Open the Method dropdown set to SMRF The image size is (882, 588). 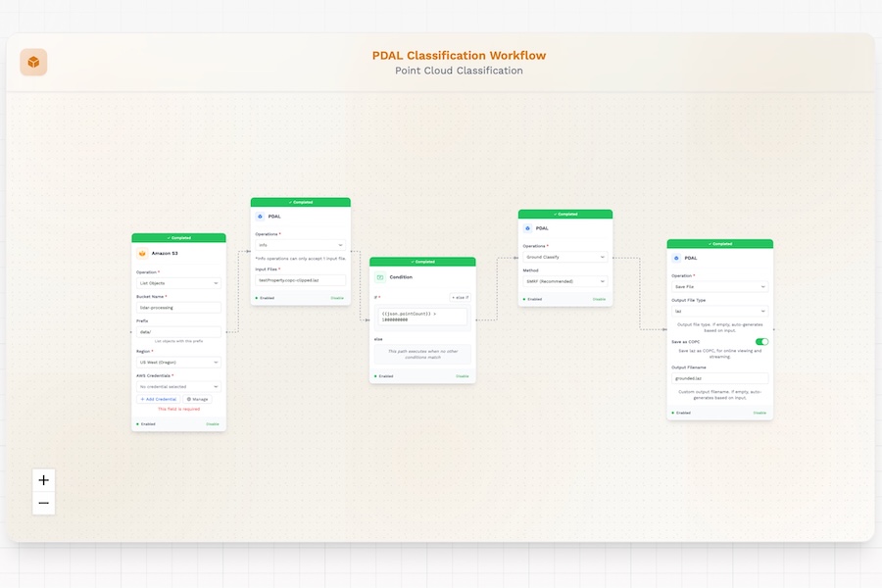564,281
